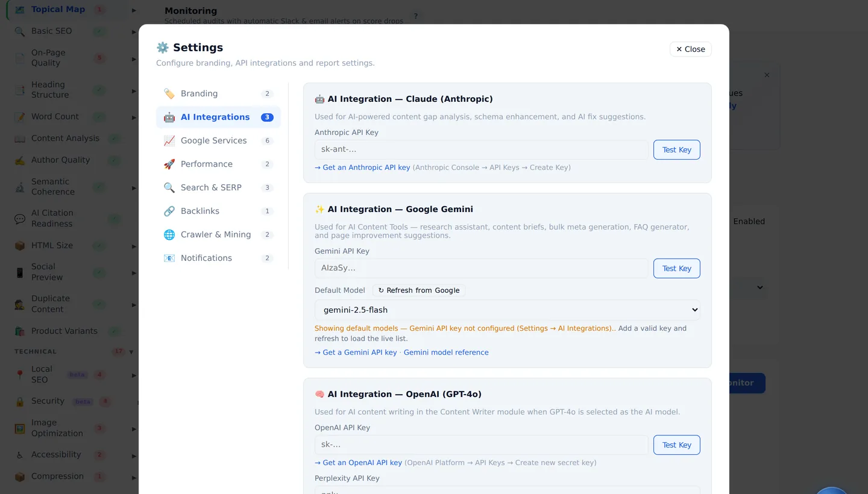The width and height of the screenshot is (868, 494).
Task: Open Security sidebar item
Action: [48, 401]
